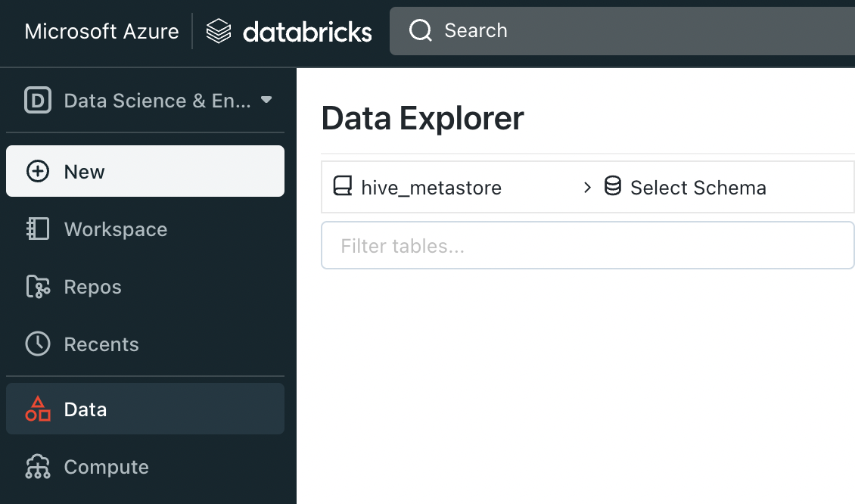Image resolution: width=855 pixels, height=504 pixels.
Task: Click the Microsoft Azure text link
Action: click(101, 31)
